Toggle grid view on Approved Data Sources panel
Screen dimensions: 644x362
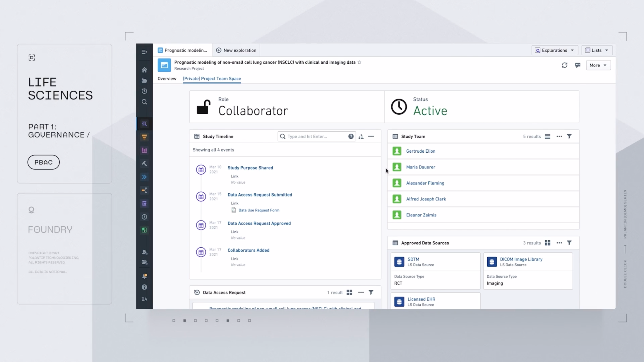pyautogui.click(x=547, y=243)
